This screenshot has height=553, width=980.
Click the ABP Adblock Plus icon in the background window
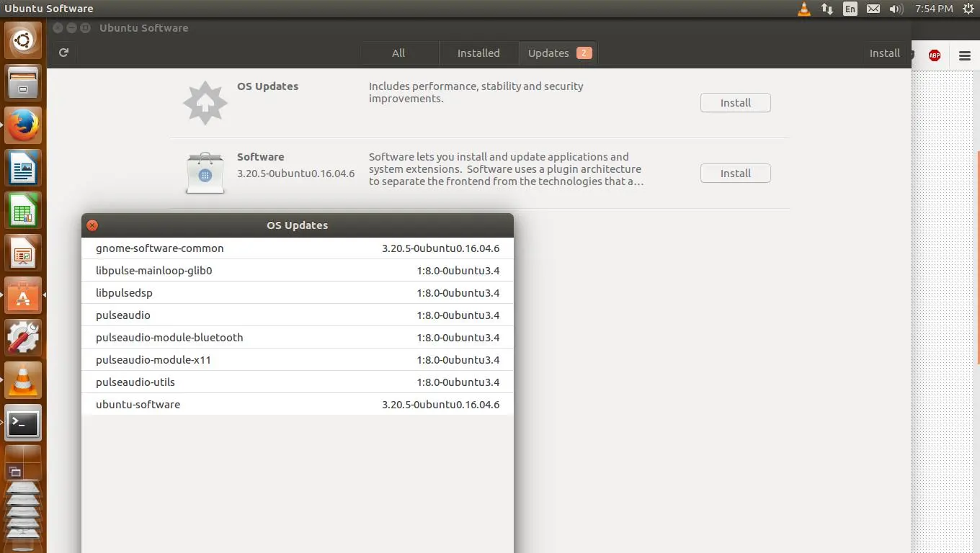(x=935, y=55)
